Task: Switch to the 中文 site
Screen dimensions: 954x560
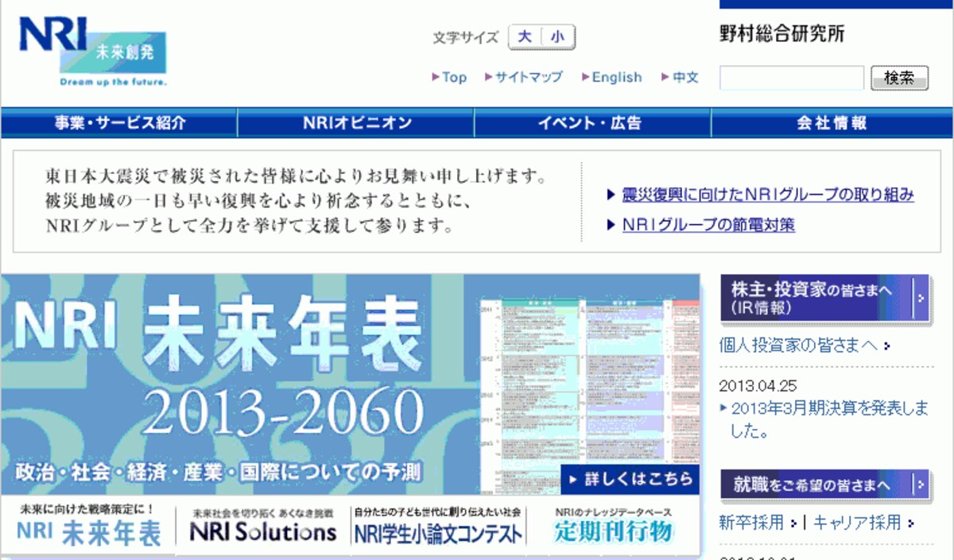Action: [680, 77]
